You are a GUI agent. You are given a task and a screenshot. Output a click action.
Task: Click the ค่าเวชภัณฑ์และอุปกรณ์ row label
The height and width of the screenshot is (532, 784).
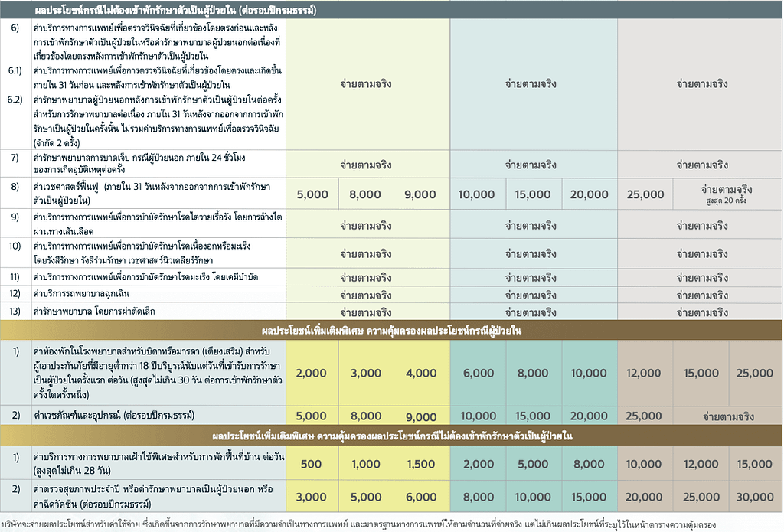click(x=115, y=415)
